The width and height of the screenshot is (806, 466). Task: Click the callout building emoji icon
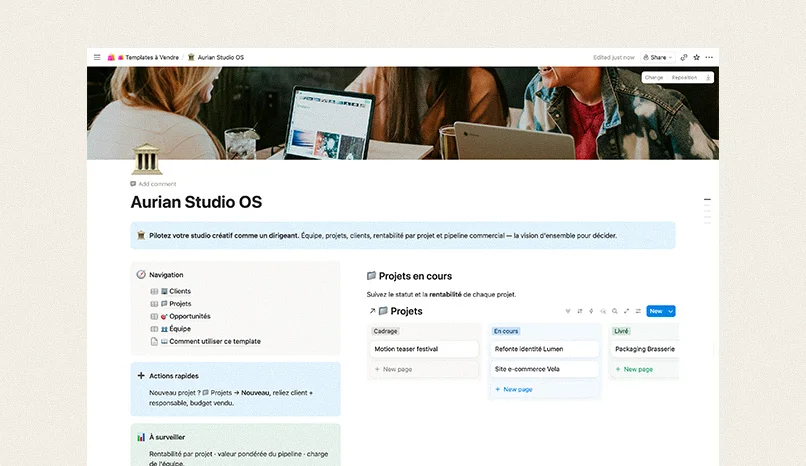(x=141, y=235)
